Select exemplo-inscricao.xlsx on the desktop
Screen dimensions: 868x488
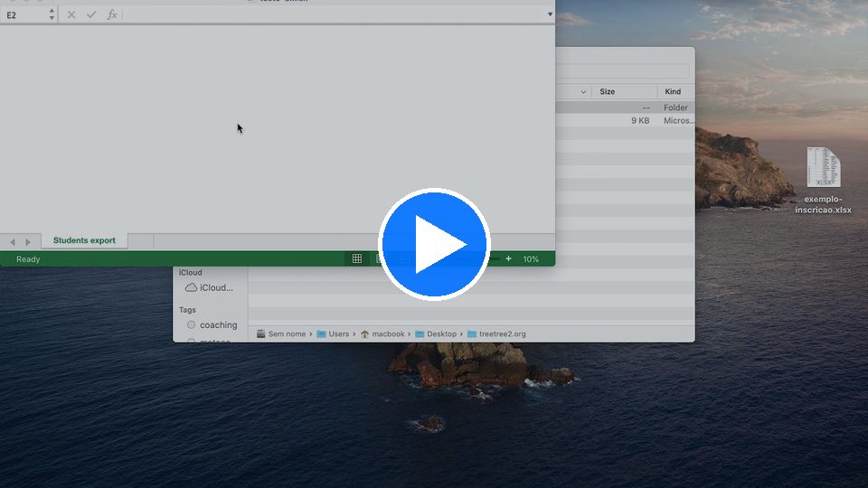click(823, 180)
